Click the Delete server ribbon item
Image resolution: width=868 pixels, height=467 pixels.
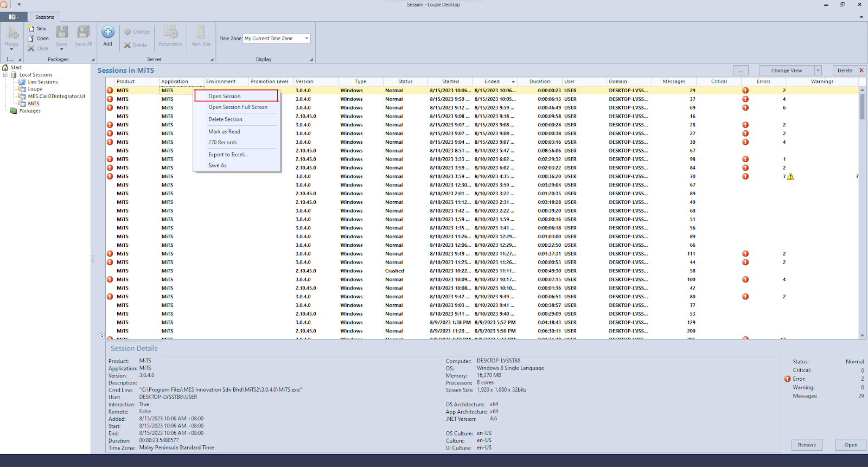(136, 45)
